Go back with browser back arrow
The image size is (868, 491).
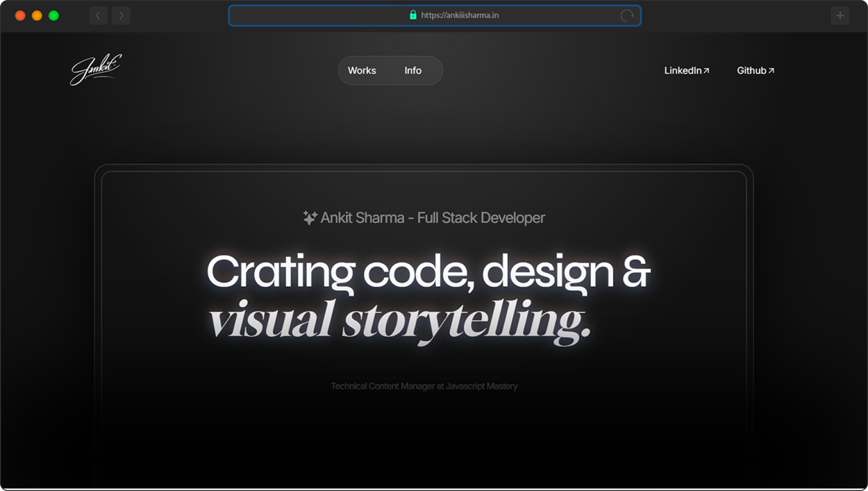pos(98,15)
